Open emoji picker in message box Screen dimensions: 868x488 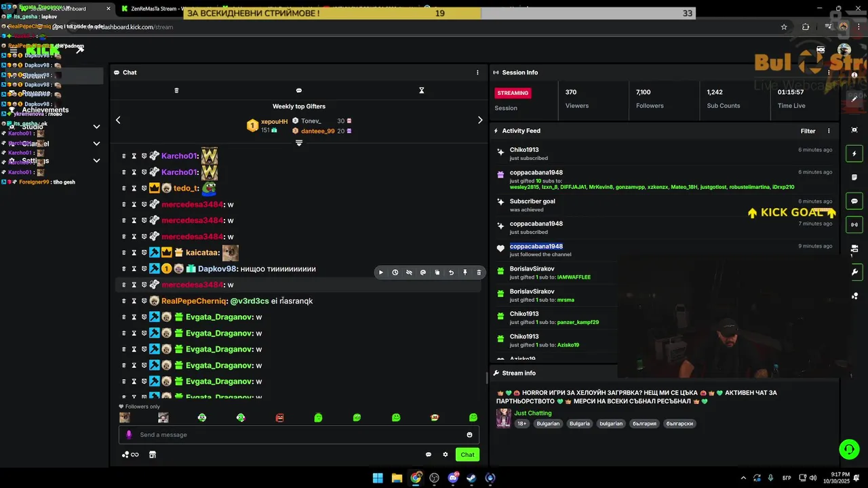[469, 435]
